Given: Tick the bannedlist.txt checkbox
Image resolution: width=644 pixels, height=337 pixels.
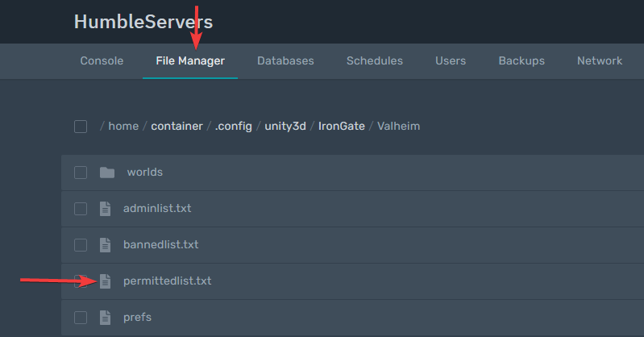Looking at the screenshot, I should (81, 245).
